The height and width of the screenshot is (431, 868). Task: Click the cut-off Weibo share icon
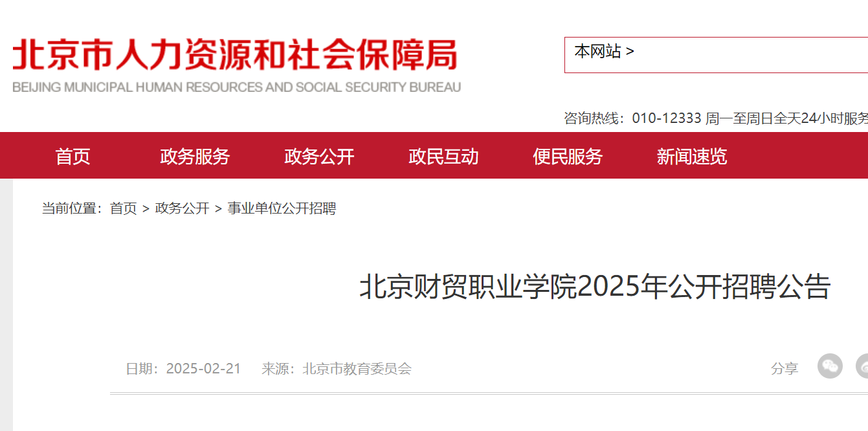pos(862,366)
